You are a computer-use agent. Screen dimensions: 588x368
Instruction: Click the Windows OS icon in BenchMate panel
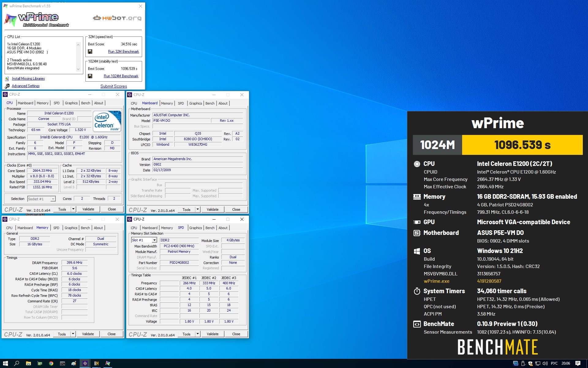pos(417,251)
